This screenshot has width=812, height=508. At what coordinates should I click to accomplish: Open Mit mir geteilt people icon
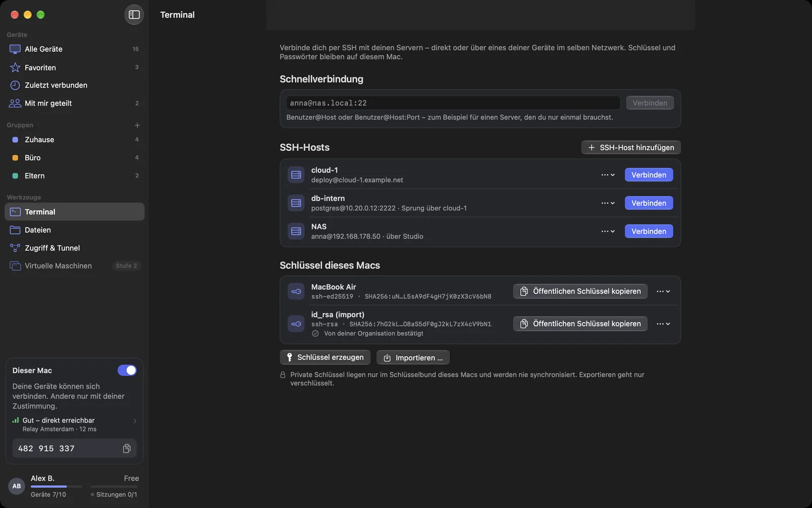coord(15,103)
